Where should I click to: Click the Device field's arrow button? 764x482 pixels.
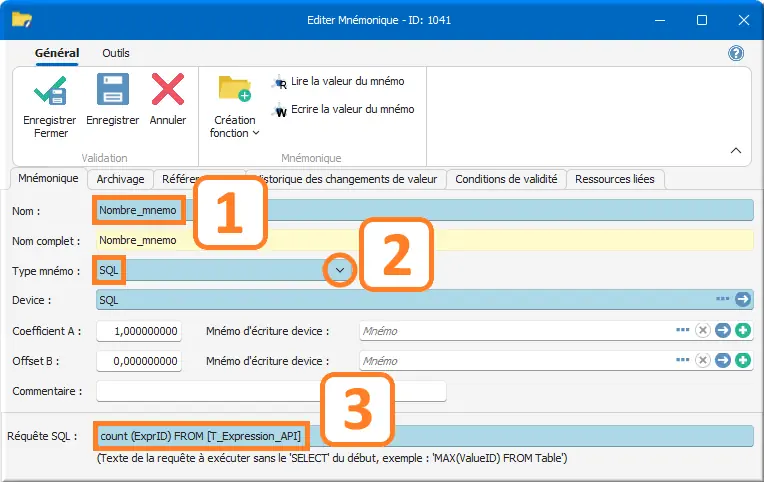point(743,299)
